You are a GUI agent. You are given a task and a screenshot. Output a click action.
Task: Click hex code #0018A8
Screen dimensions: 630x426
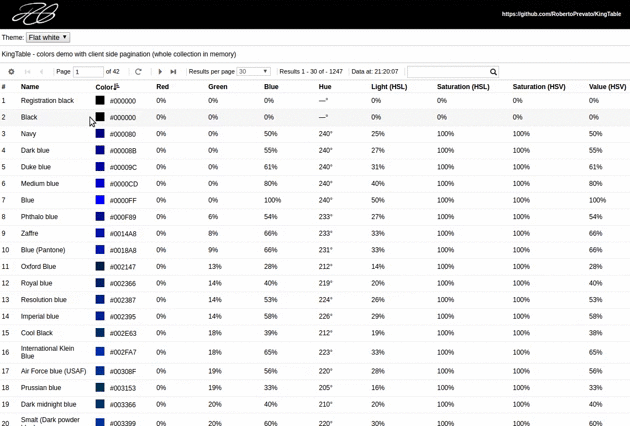(x=123, y=250)
